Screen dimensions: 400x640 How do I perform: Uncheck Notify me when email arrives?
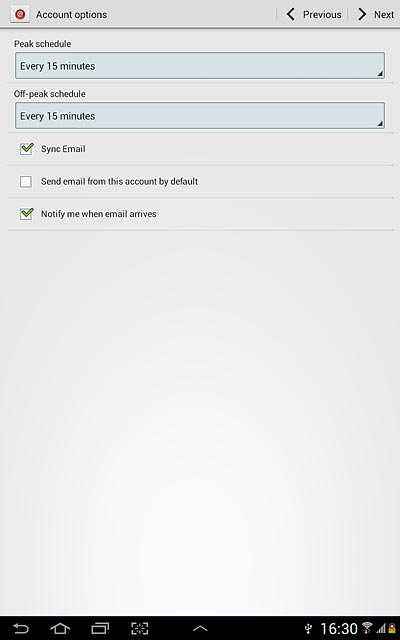pyautogui.click(x=27, y=213)
